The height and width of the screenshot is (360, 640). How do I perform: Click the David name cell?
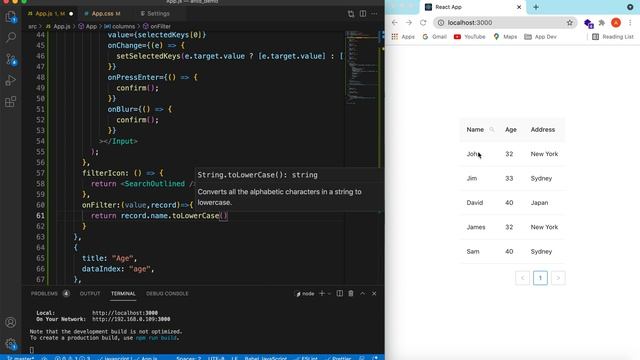click(x=475, y=202)
